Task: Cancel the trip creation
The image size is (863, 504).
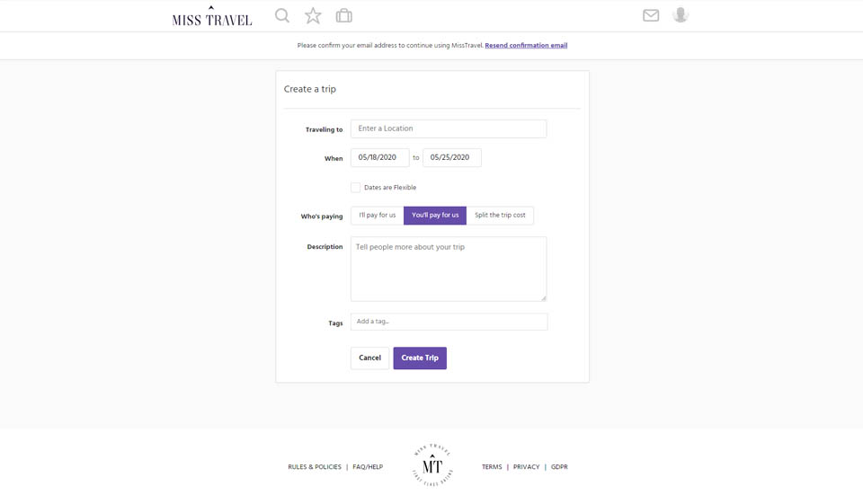Action: tap(369, 358)
